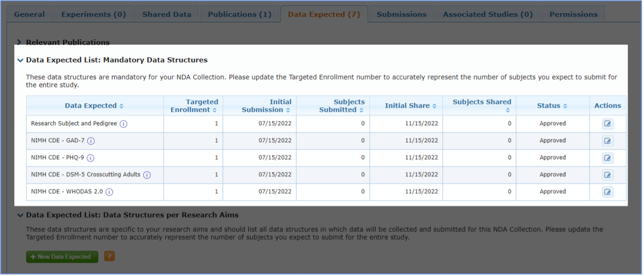The image size is (644, 276).
Task: Click edit icon for NIMH CDE - GAD-7
Action: pos(607,141)
